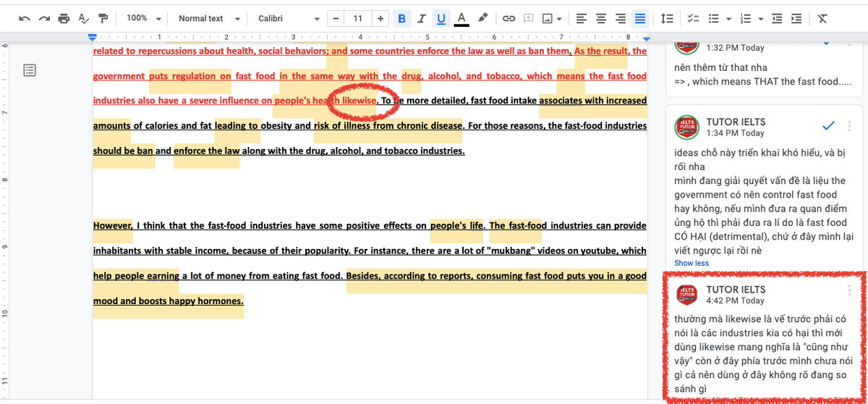The image size is (868, 404).
Task: Click the font size field showing 11
Action: (357, 18)
